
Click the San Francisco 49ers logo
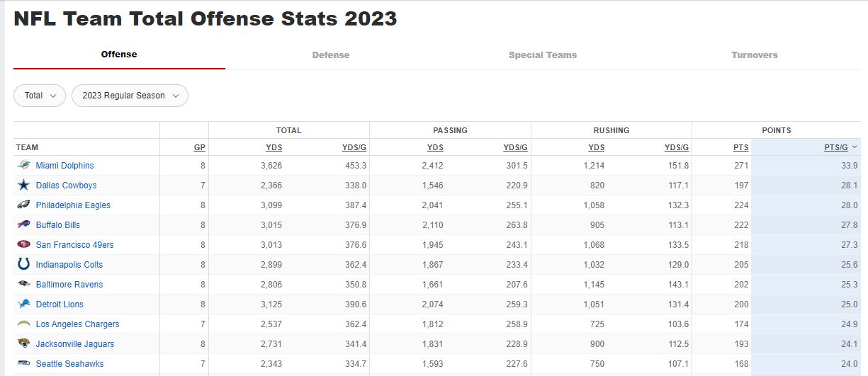point(23,245)
